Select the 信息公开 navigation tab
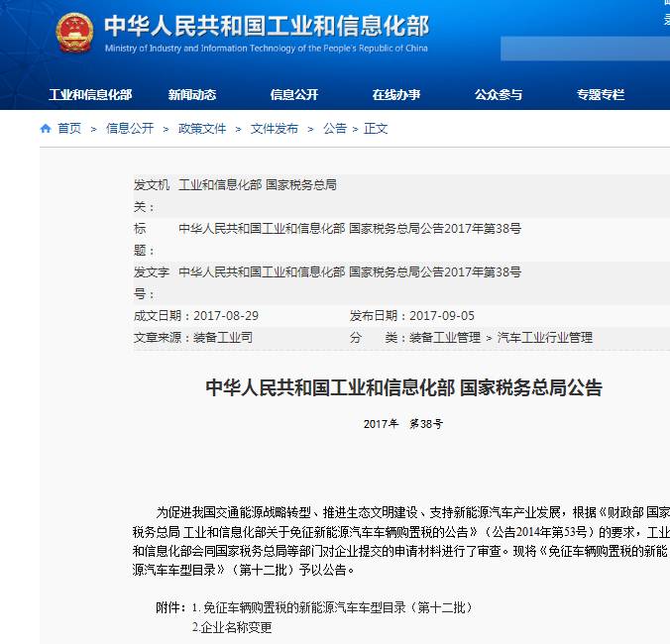The height and width of the screenshot is (644, 670). coord(294,95)
